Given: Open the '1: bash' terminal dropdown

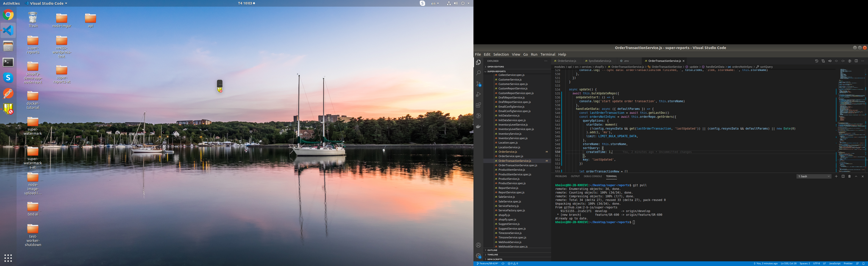Looking at the screenshot, I should pos(813,176).
